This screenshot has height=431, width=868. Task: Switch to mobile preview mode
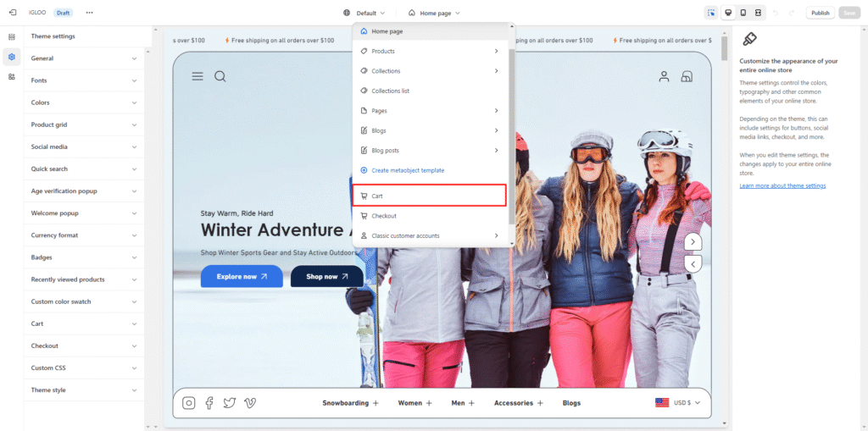tap(743, 13)
